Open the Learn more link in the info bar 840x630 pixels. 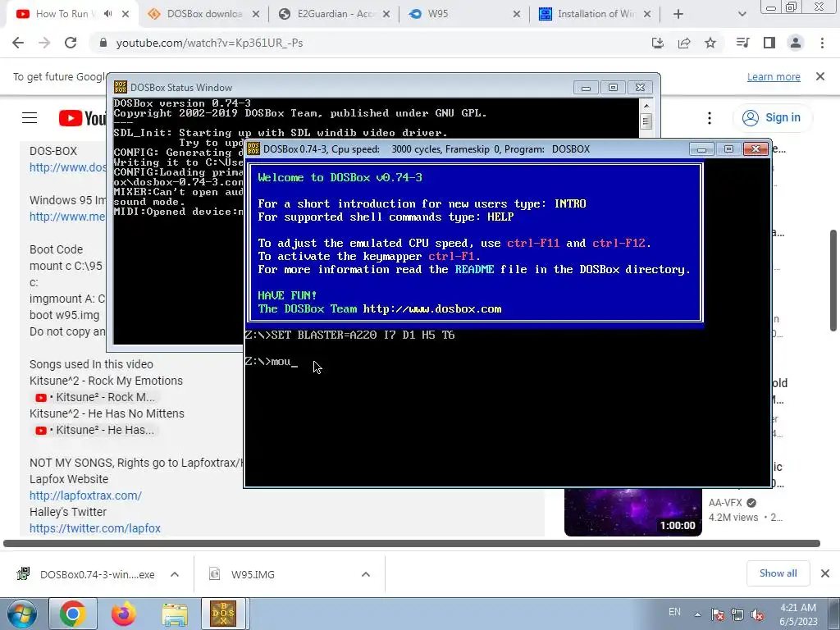click(774, 76)
